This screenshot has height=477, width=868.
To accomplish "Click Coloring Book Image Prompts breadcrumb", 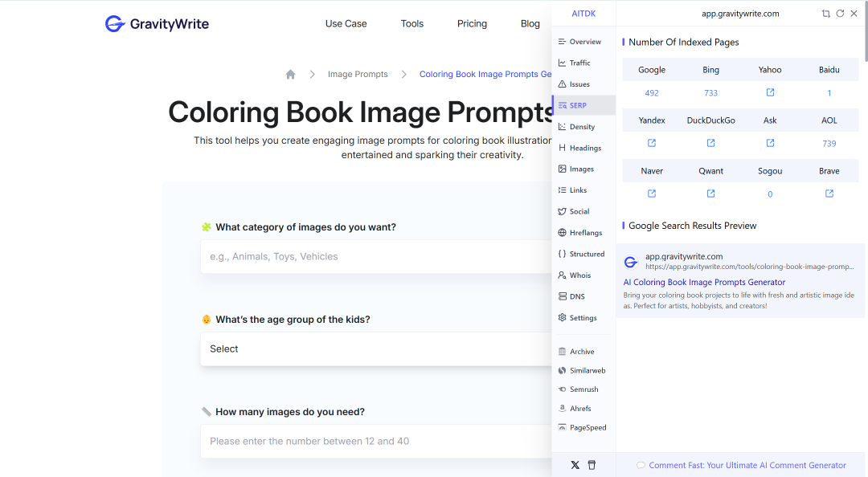I will point(485,74).
